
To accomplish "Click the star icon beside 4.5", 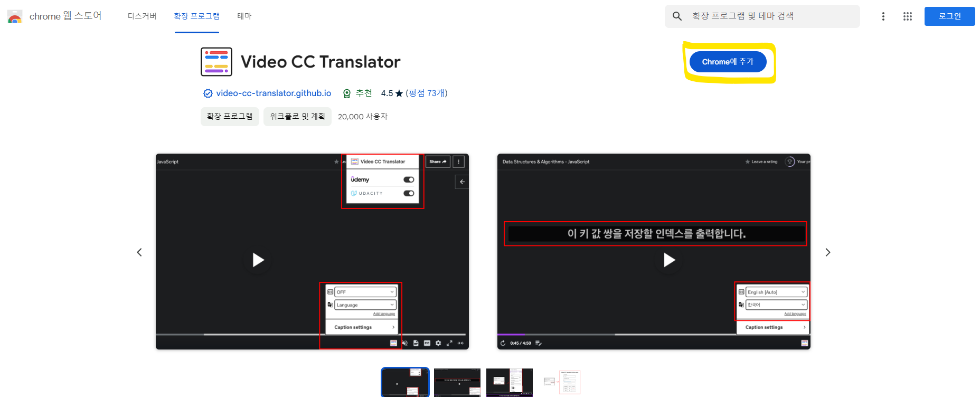I will [399, 93].
